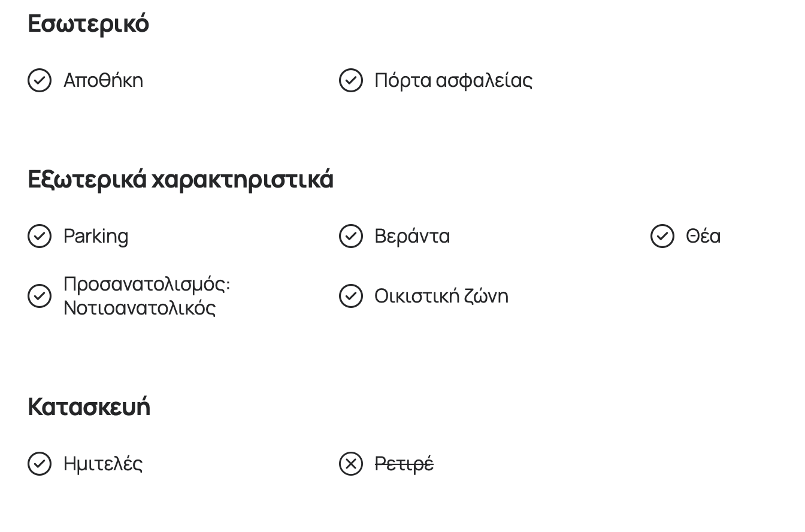The height and width of the screenshot is (532, 805).
Task: Click the checkmark icon beside Πόρτα ασφαλείας
Action: pyautogui.click(x=351, y=80)
